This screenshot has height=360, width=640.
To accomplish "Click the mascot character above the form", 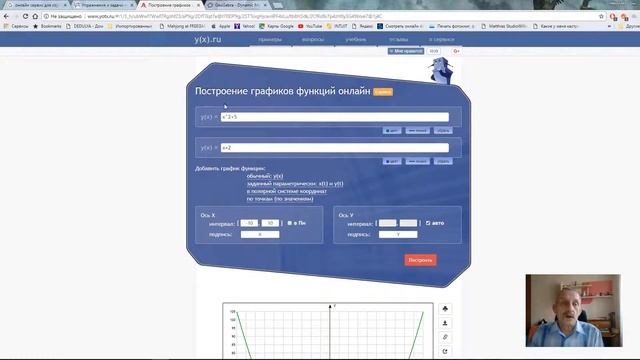I will point(442,70).
